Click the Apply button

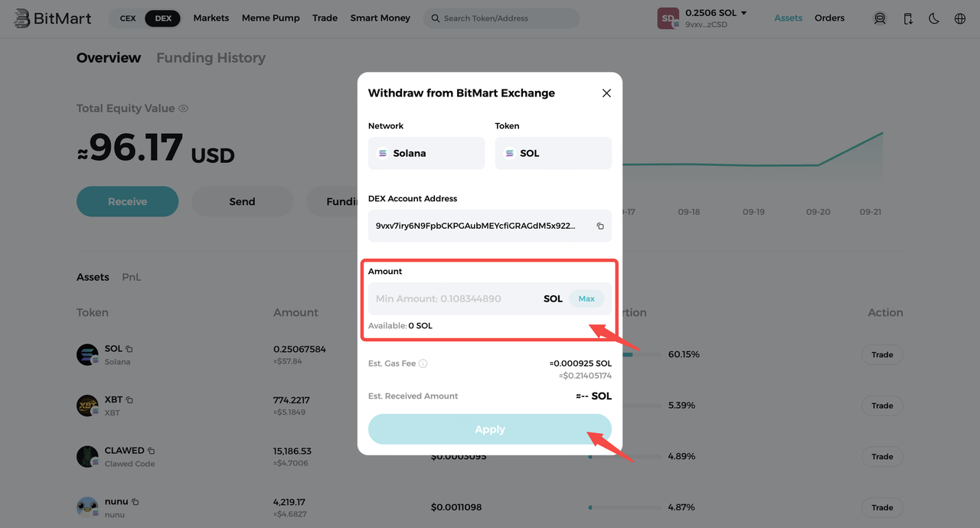pyautogui.click(x=490, y=429)
